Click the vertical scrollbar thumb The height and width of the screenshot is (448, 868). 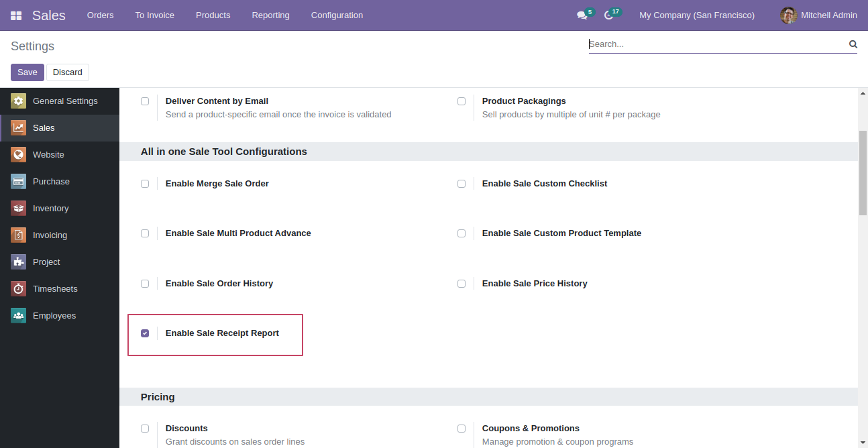[863, 173]
